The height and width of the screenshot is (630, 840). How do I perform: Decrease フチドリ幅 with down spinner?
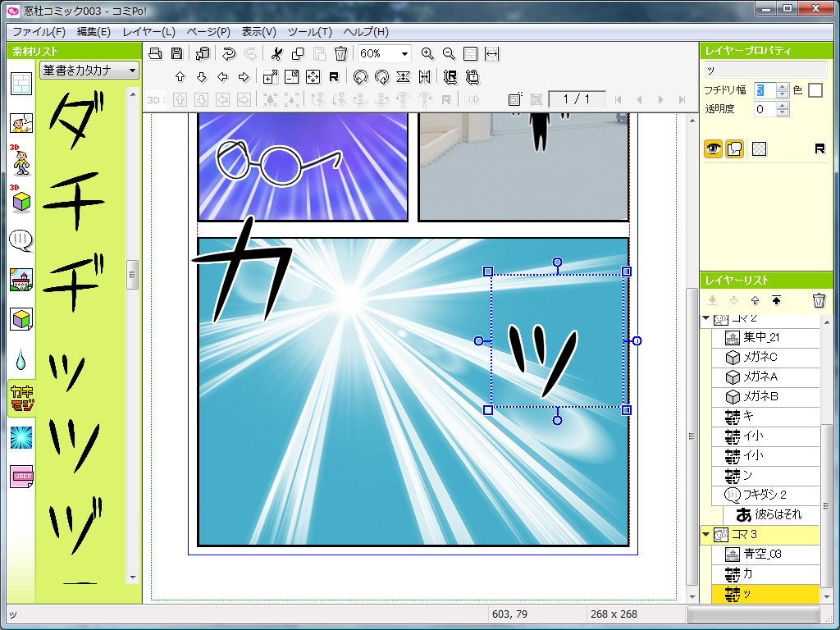point(782,94)
